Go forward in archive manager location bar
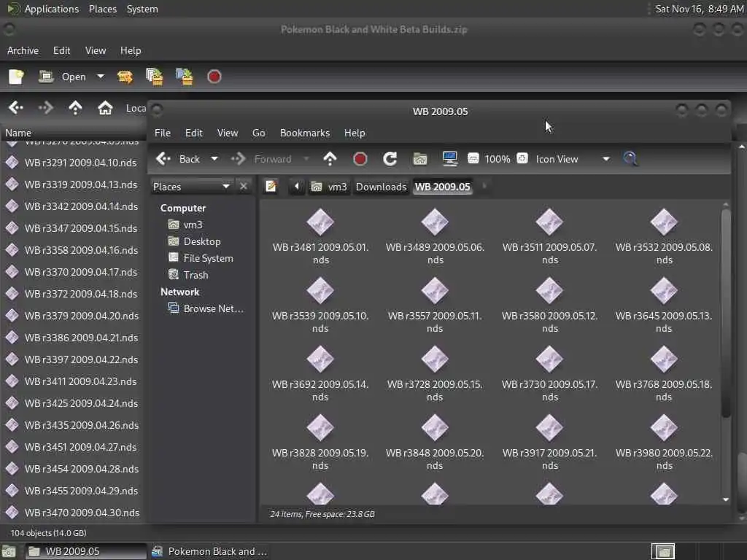Screen dimensions: 747x560 tap(46, 108)
